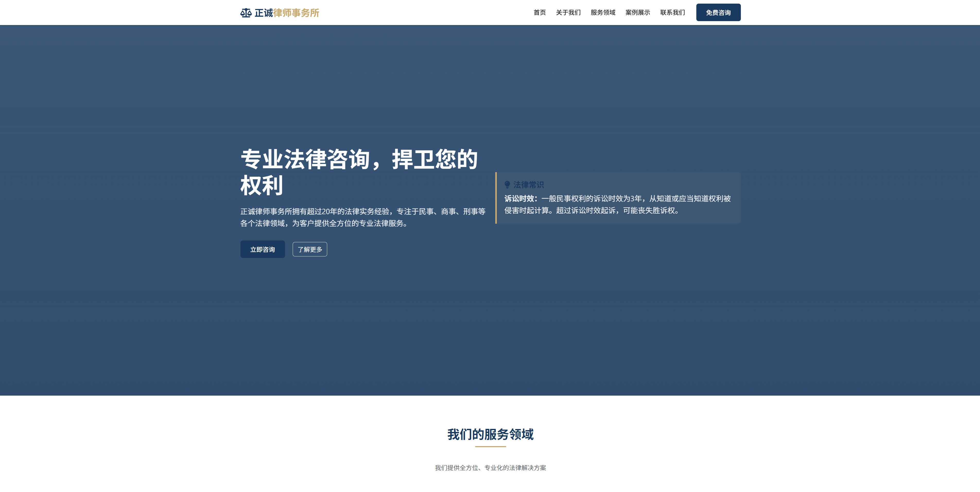Open the 服务领域 navigation item
980x492 pixels.
coord(603,12)
